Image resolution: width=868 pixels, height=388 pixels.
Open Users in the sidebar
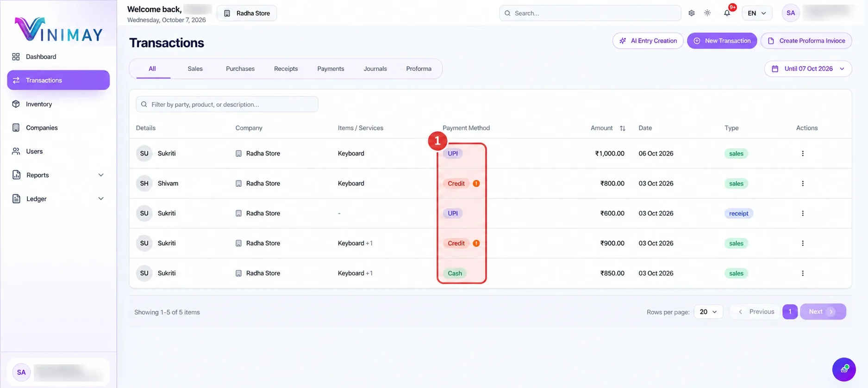click(x=58, y=151)
